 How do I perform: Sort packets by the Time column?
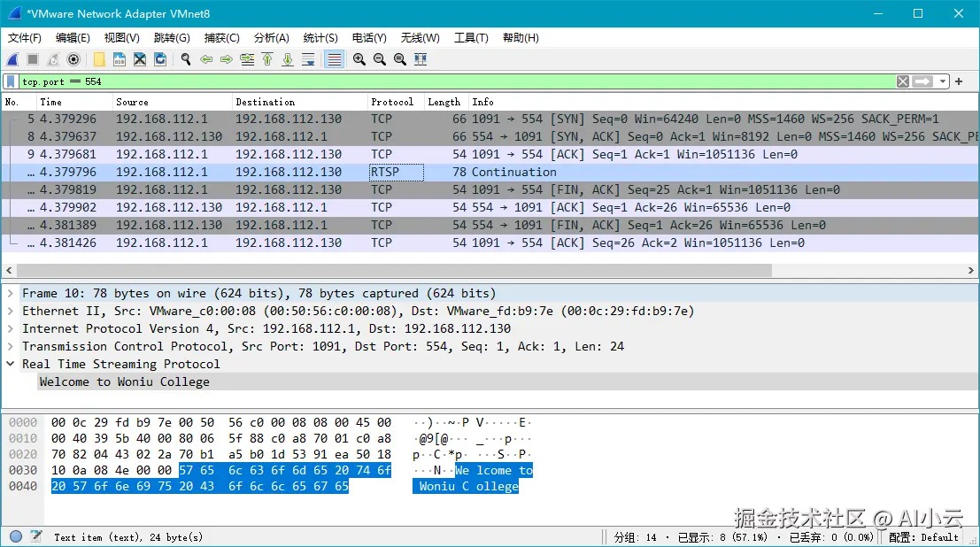coord(74,102)
